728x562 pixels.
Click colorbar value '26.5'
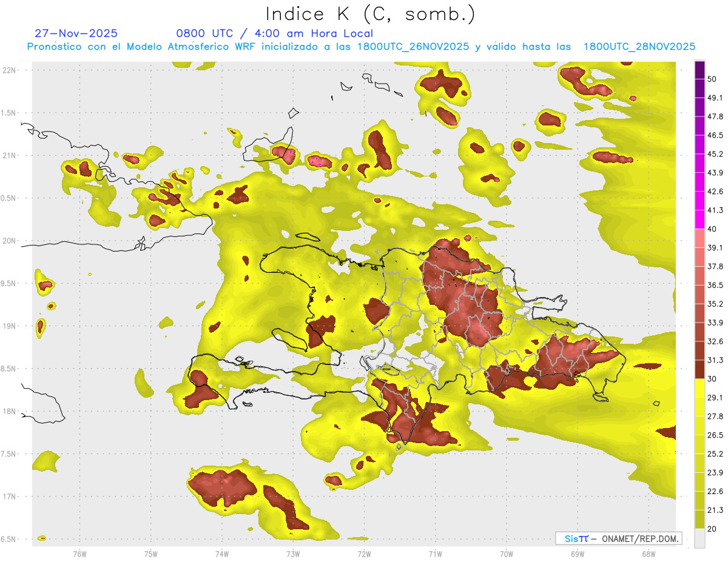click(715, 435)
